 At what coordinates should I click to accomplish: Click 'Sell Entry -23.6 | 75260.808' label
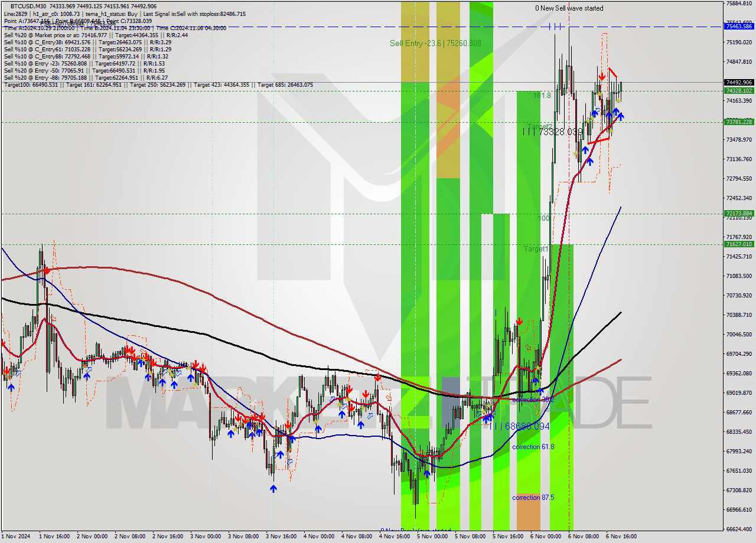click(435, 43)
